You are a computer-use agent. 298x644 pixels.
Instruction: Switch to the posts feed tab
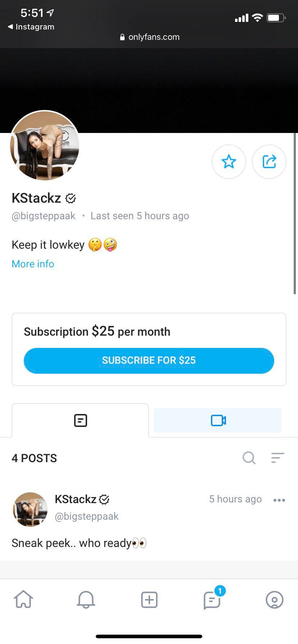(x=80, y=420)
